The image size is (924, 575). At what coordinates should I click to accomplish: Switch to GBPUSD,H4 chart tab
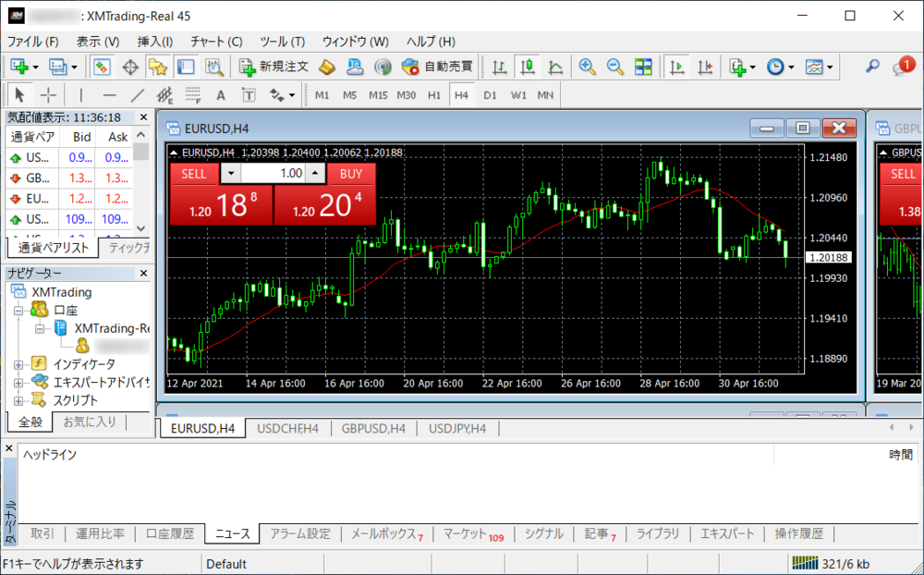[x=373, y=429]
